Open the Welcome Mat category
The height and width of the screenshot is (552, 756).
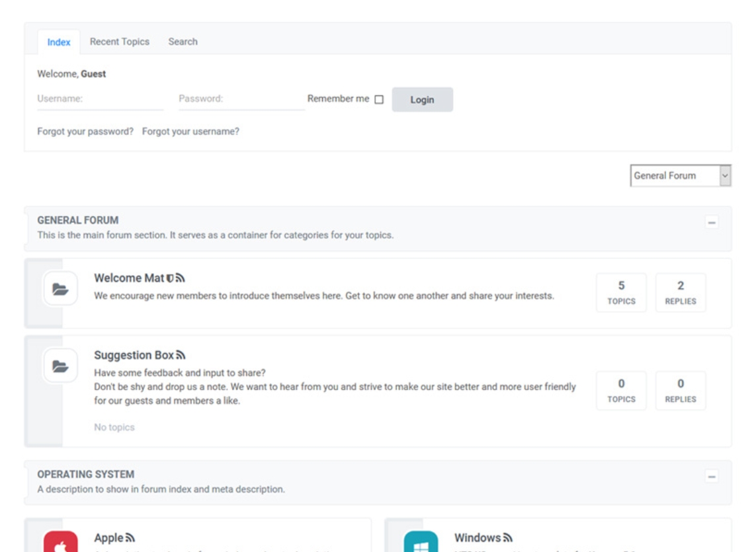click(129, 278)
